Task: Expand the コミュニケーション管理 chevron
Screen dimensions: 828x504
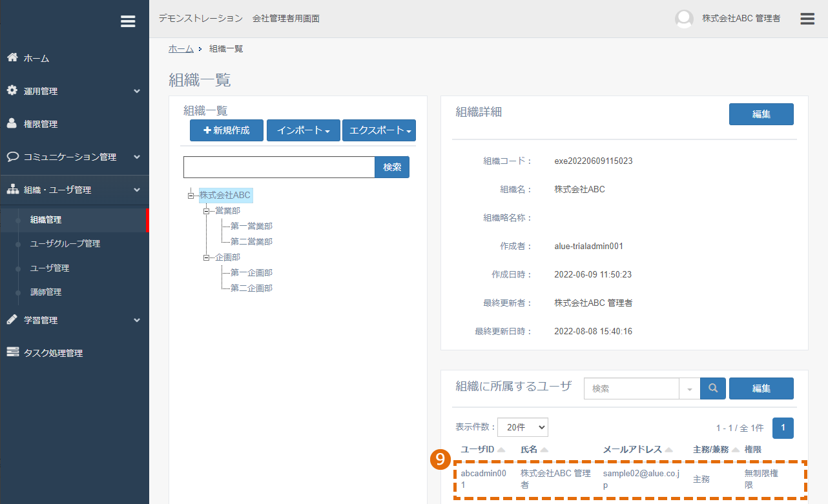Action: (x=137, y=157)
